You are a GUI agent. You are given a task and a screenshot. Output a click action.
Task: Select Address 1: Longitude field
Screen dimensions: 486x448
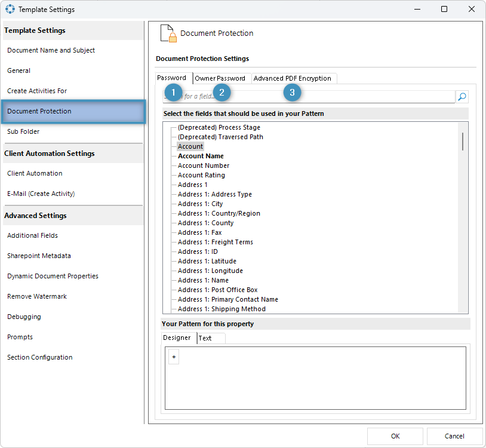(210, 271)
